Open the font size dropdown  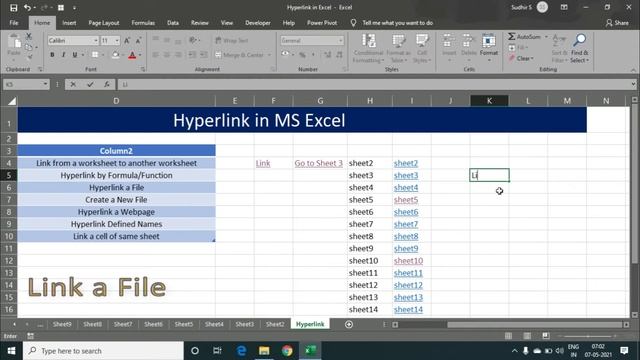pyautogui.click(x=117, y=40)
